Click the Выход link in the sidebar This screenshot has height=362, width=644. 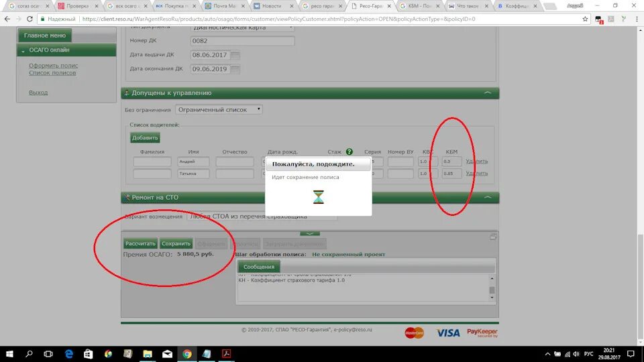click(x=38, y=93)
